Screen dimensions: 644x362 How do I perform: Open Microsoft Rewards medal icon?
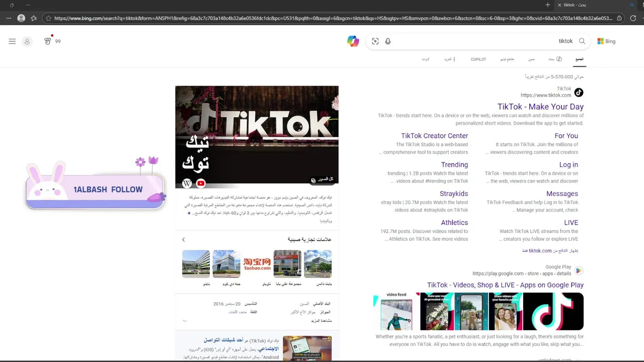[48, 41]
